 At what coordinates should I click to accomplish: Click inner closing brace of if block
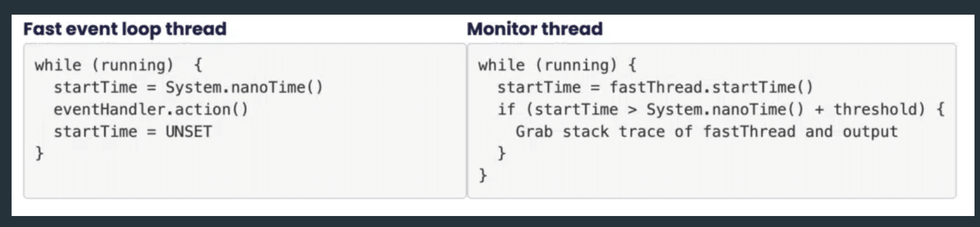pyautogui.click(x=502, y=153)
